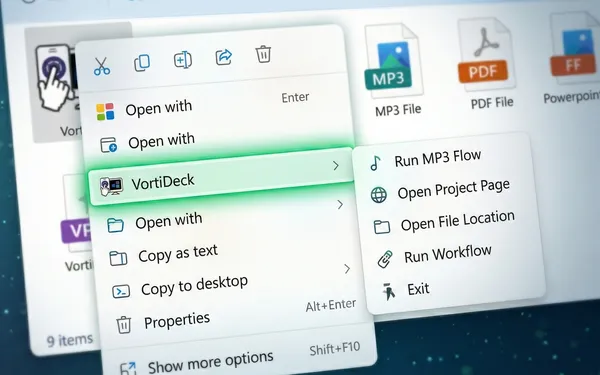The width and height of the screenshot is (600, 375).
Task: Select Open Project Page
Action: [454, 189]
